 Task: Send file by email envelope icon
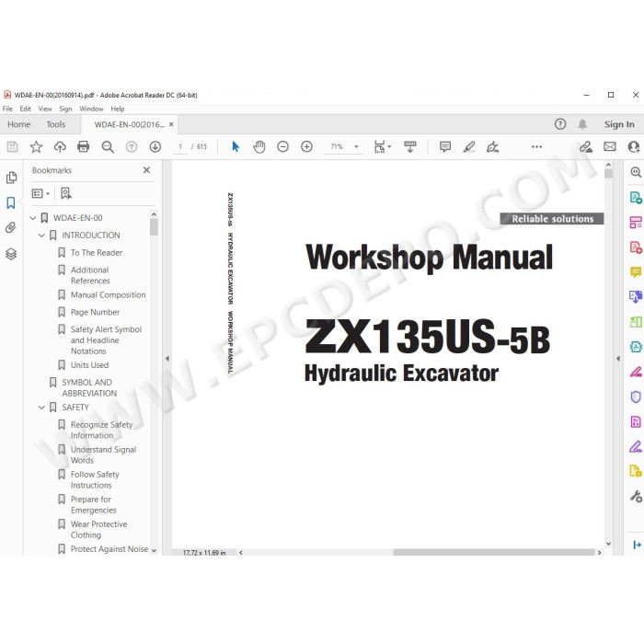[610, 146]
